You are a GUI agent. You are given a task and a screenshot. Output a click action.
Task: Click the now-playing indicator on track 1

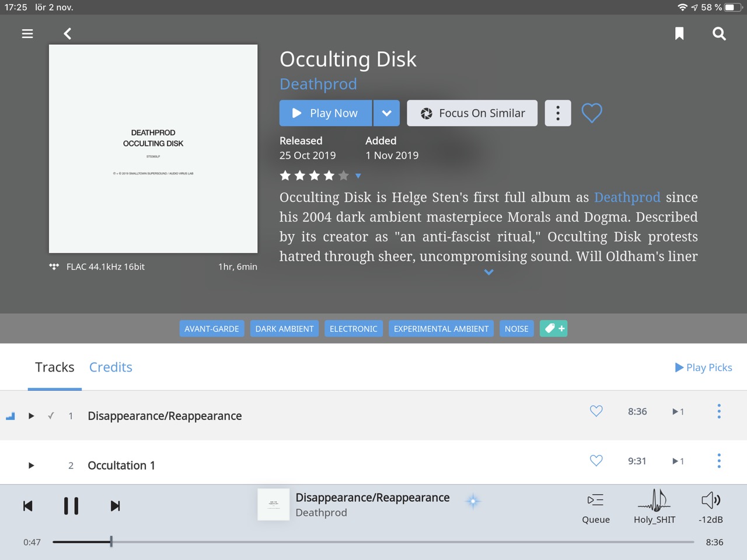coord(10,416)
